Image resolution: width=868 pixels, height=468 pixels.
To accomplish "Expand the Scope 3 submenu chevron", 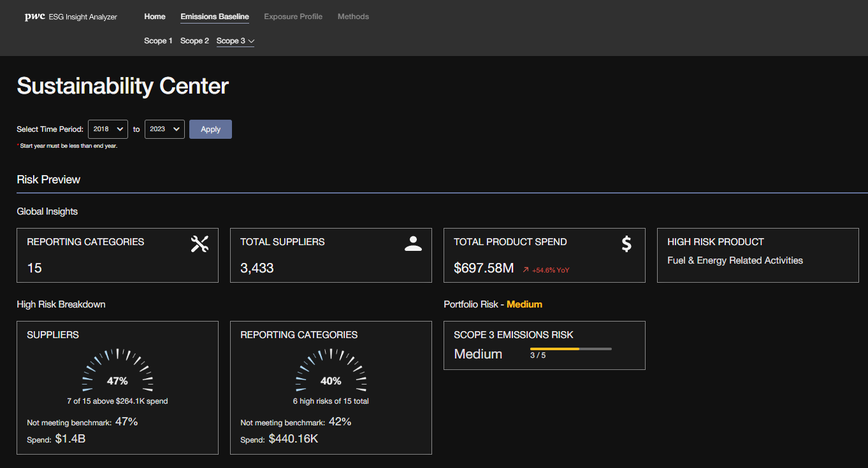I will [x=251, y=41].
